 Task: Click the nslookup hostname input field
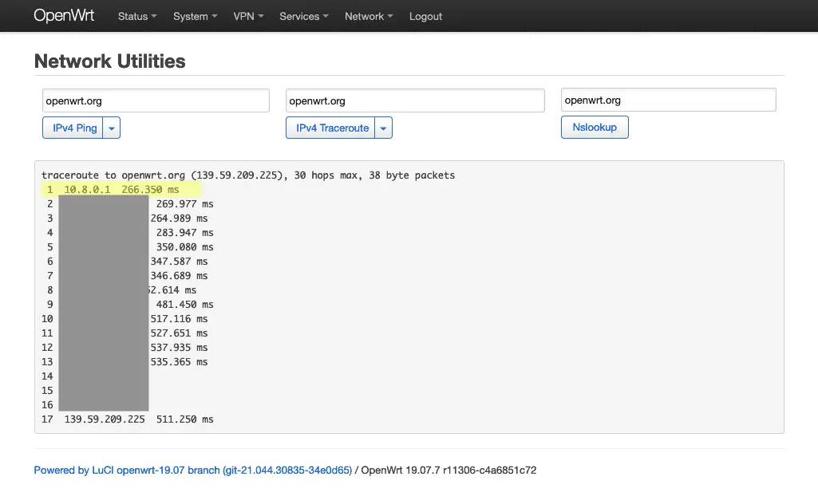pyautogui.click(x=668, y=99)
